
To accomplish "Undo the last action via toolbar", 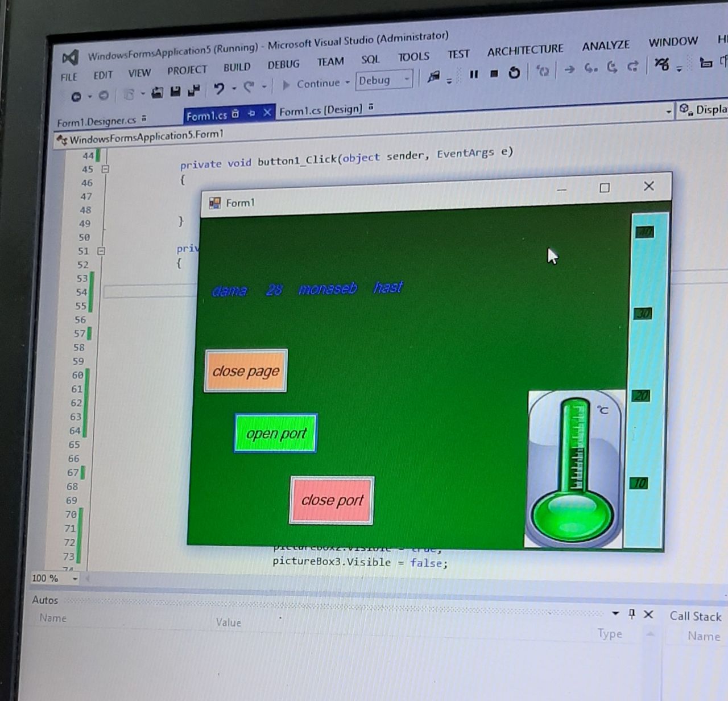I will 219,88.
